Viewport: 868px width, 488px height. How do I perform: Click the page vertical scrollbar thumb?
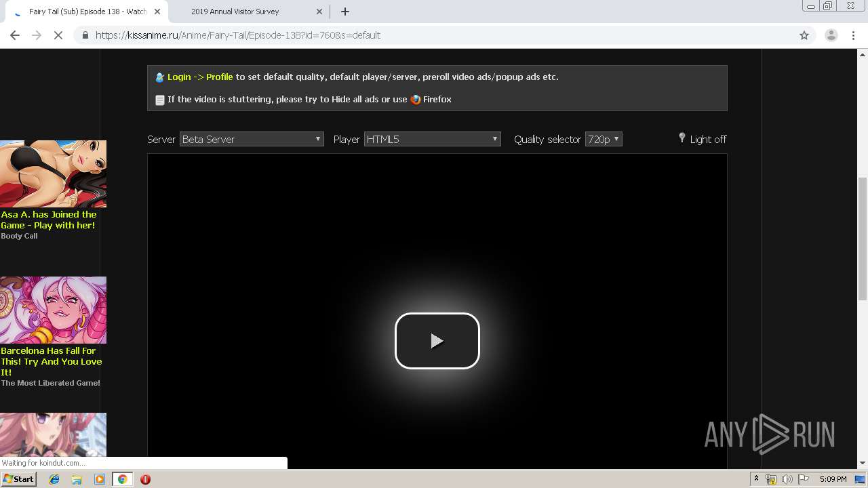[863, 239]
